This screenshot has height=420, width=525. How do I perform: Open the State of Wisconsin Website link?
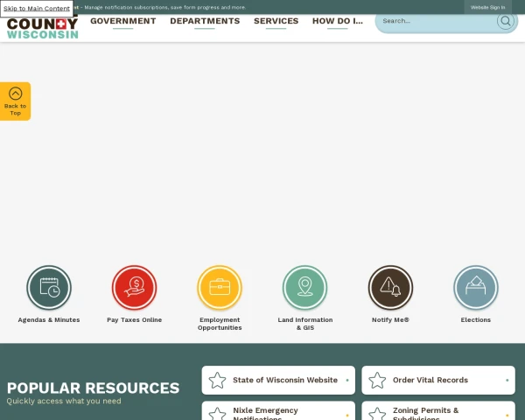pos(278,380)
